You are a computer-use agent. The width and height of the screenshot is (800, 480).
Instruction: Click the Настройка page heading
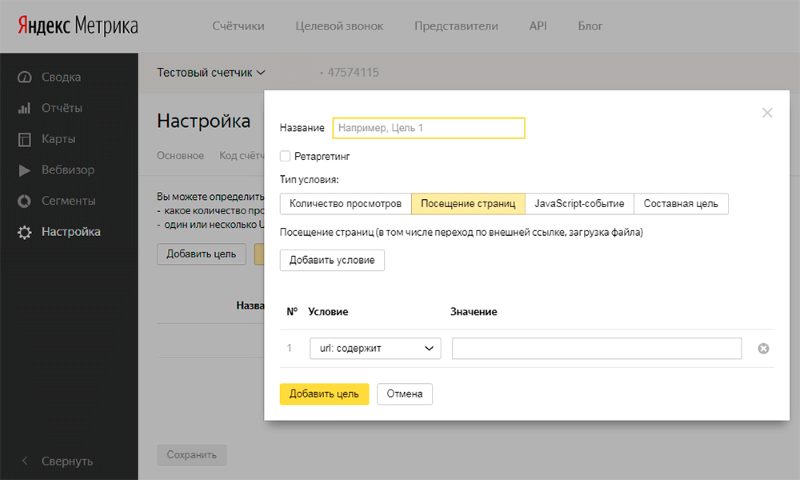pyautogui.click(x=204, y=121)
